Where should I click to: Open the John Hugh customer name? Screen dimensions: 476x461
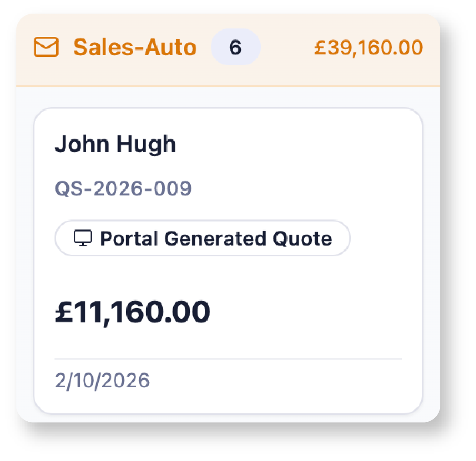pos(115,144)
